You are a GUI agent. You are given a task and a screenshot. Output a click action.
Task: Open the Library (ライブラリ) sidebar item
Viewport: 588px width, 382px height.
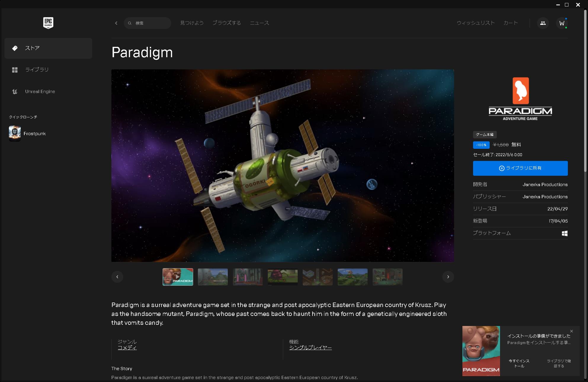37,70
